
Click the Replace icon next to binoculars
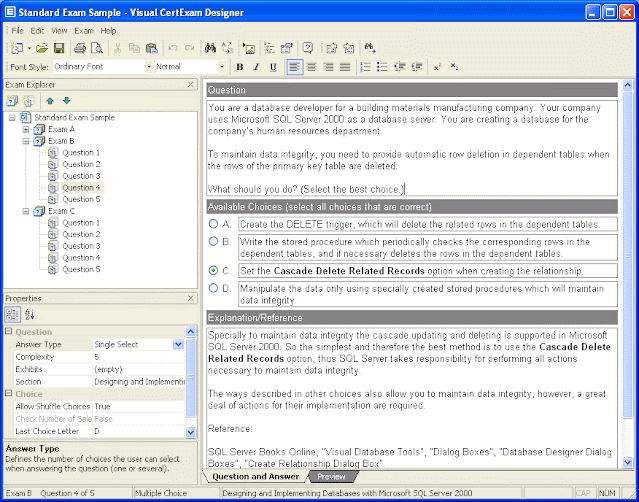click(x=227, y=48)
